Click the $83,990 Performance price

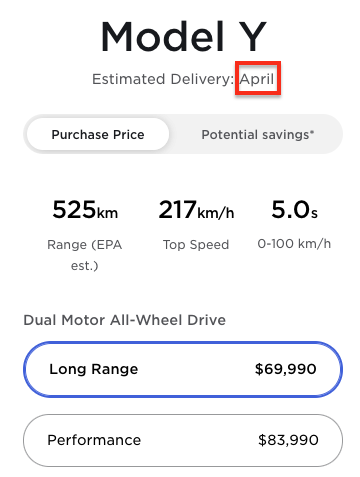tap(288, 440)
